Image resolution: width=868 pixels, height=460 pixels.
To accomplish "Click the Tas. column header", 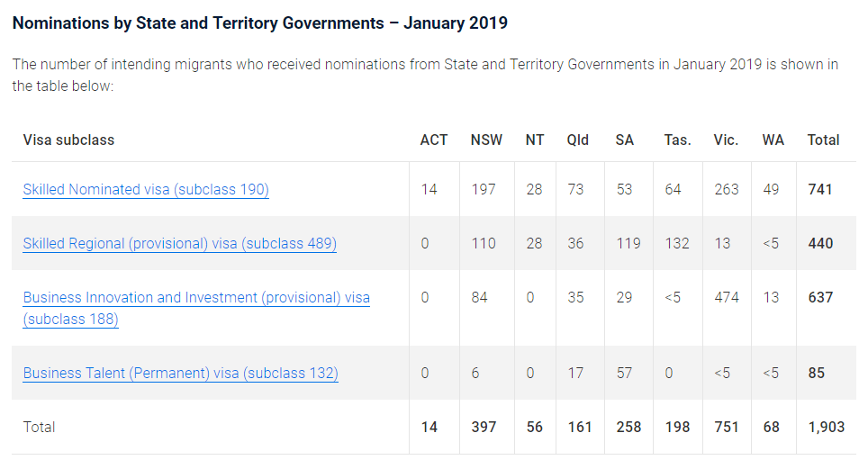I will [678, 140].
